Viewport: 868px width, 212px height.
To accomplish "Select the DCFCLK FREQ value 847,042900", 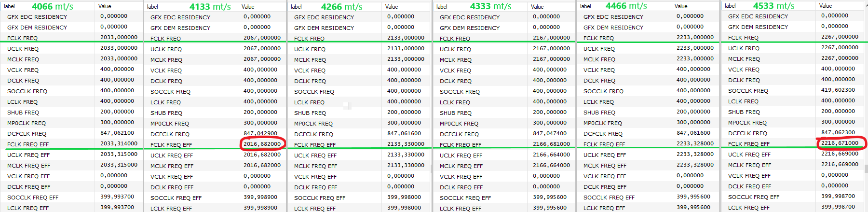I will tap(260, 133).
